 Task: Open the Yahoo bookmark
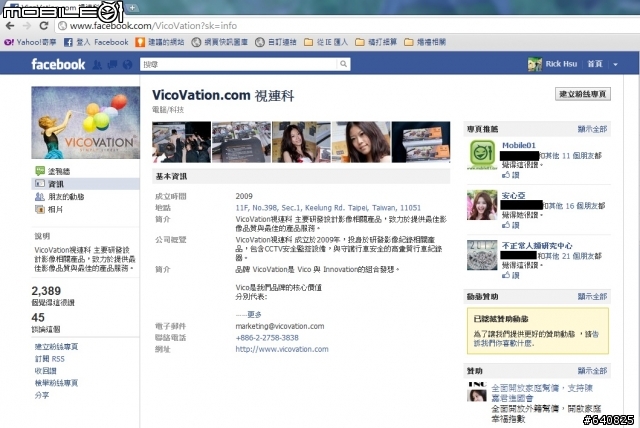pos(30,42)
